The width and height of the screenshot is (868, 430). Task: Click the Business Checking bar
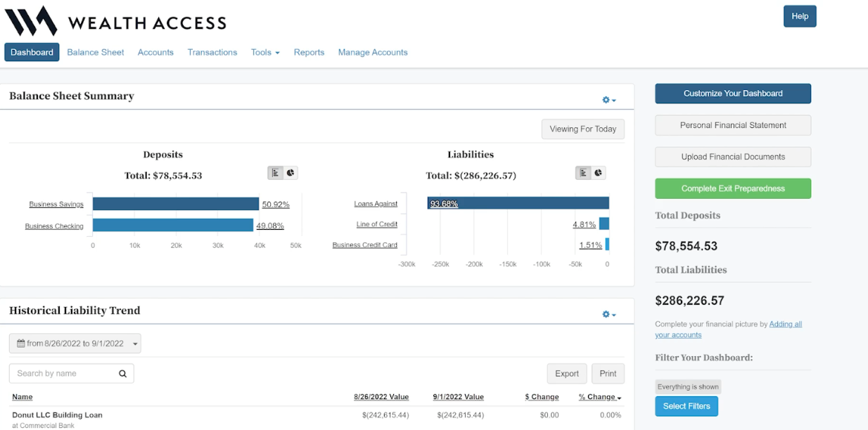pyautogui.click(x=173, y=225)
